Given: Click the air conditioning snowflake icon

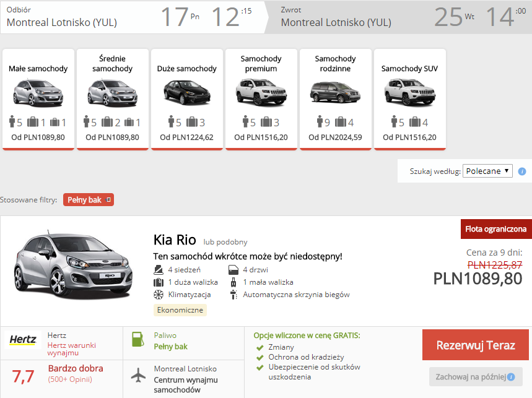Looking at the screenshot, I should pyautogui.click(x=158, y=295).
